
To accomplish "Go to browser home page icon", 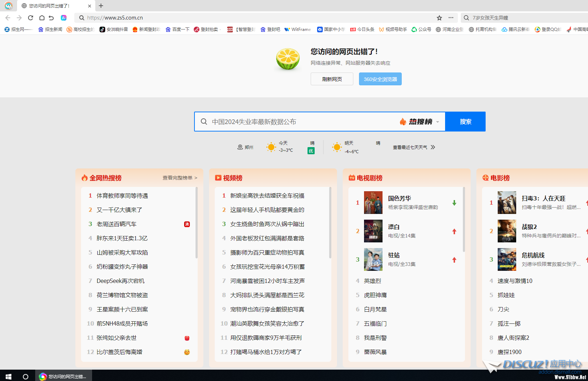I will pos(42,18).
